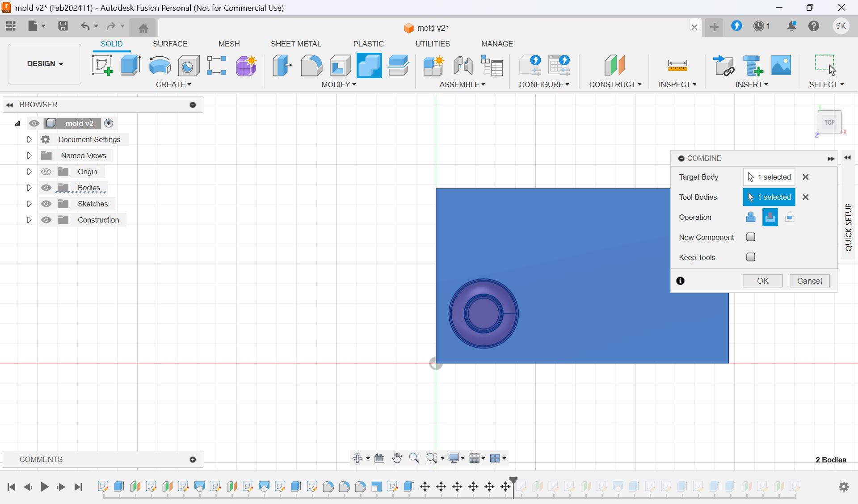
Task: Open the notifications bell icon
Action: (791, 26)
